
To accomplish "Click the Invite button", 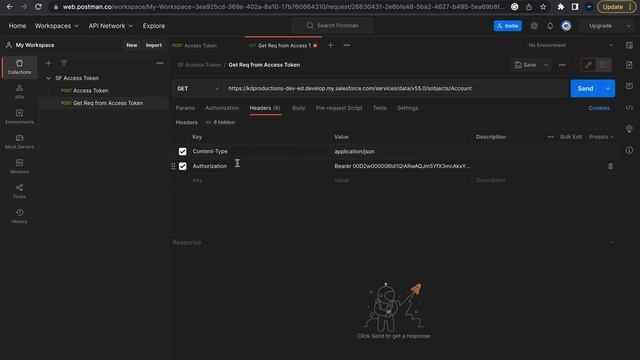I will pos(507,26).
